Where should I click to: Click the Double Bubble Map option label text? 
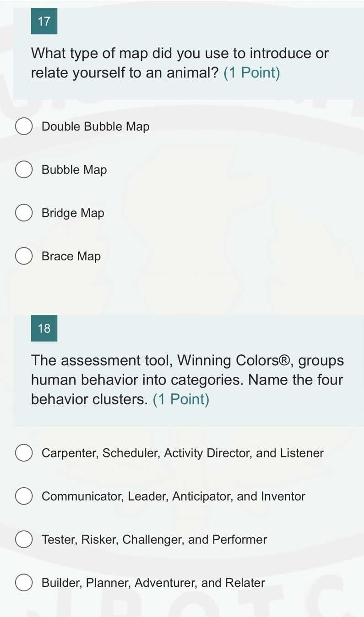(95, 126)
